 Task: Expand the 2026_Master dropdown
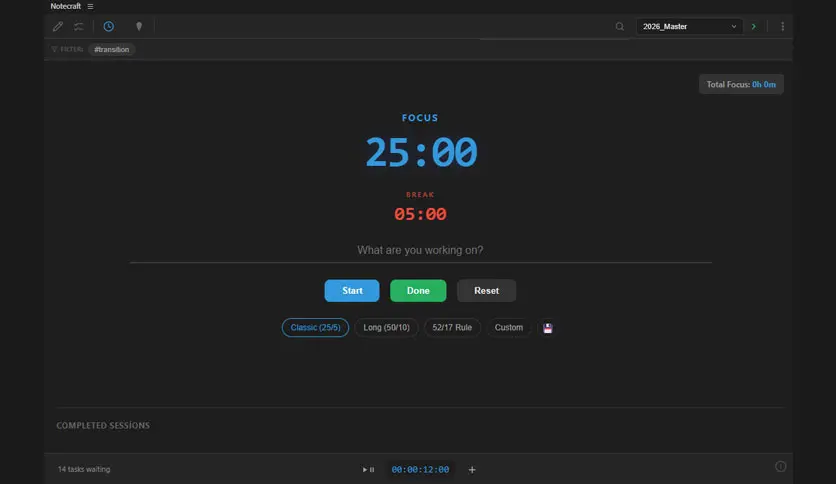pyautogui.click(x=689, y=26)
